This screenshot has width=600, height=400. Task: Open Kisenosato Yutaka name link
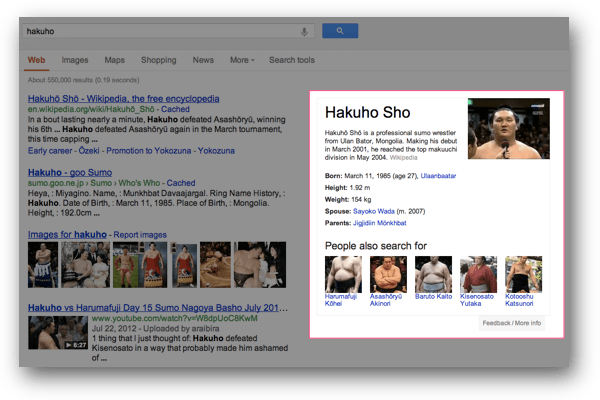coord(476,300)
